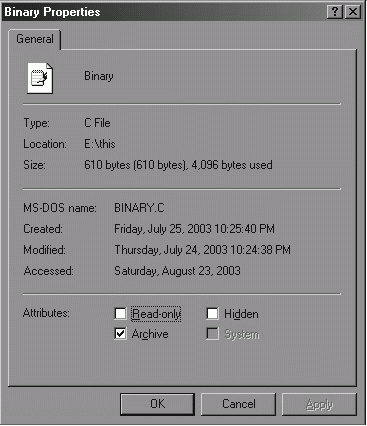
Task: Click the Accessed date 'Saturday, August 23, 2003'
Action: (177, 271)
